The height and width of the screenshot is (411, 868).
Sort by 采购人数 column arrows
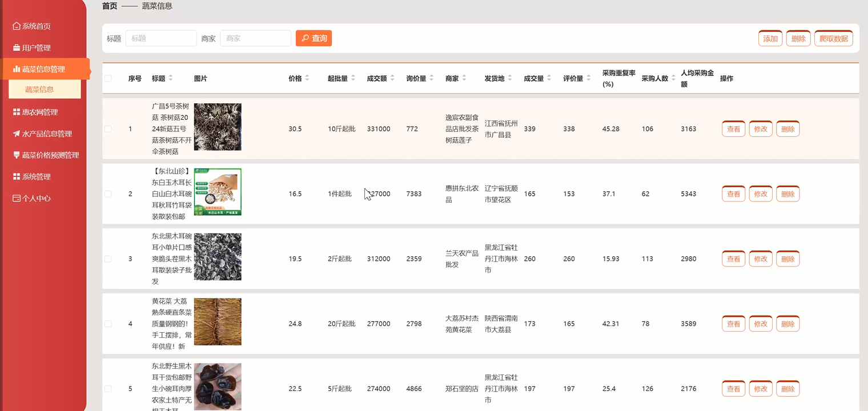pos(674,78)
